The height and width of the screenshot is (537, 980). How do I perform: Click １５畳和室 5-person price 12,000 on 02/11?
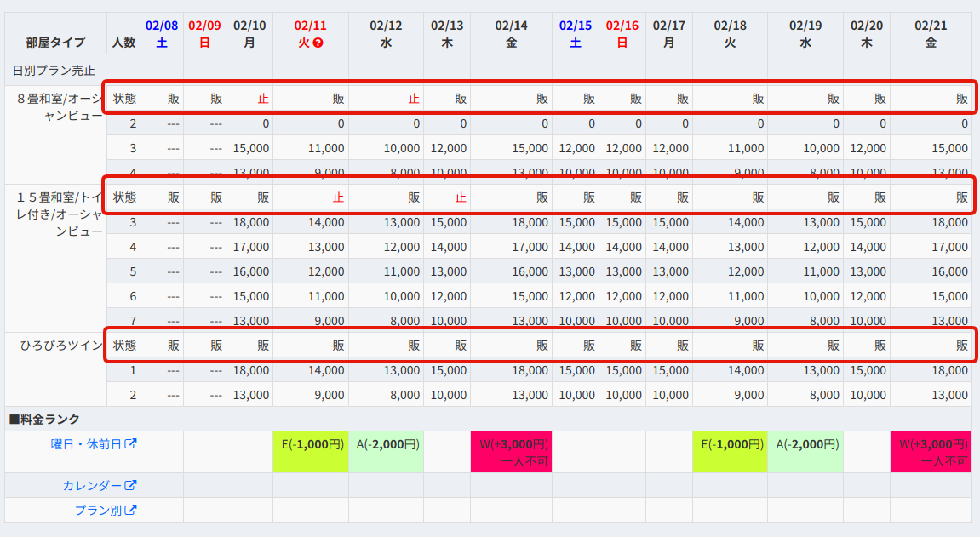click(326, 271)
